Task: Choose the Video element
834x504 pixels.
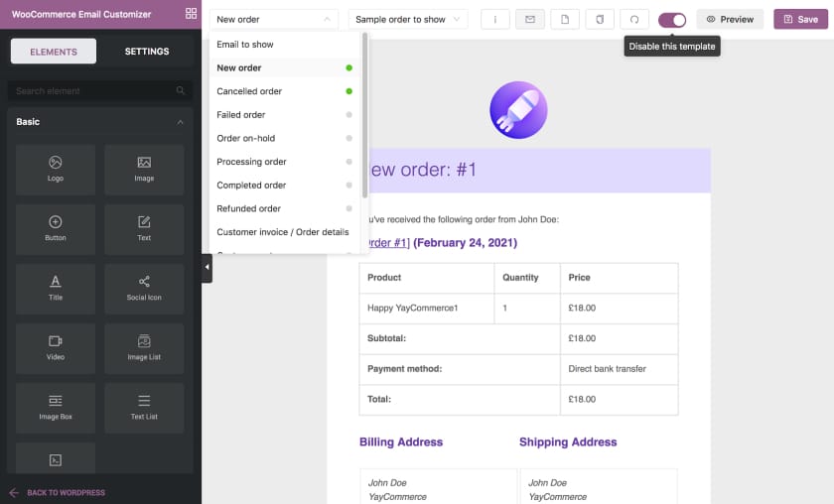Action: [56, 347]
